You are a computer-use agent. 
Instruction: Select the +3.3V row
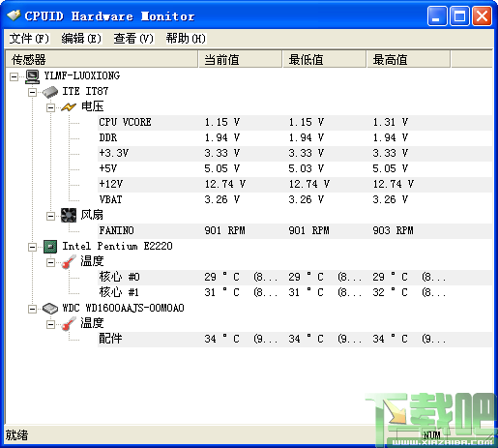295,154
